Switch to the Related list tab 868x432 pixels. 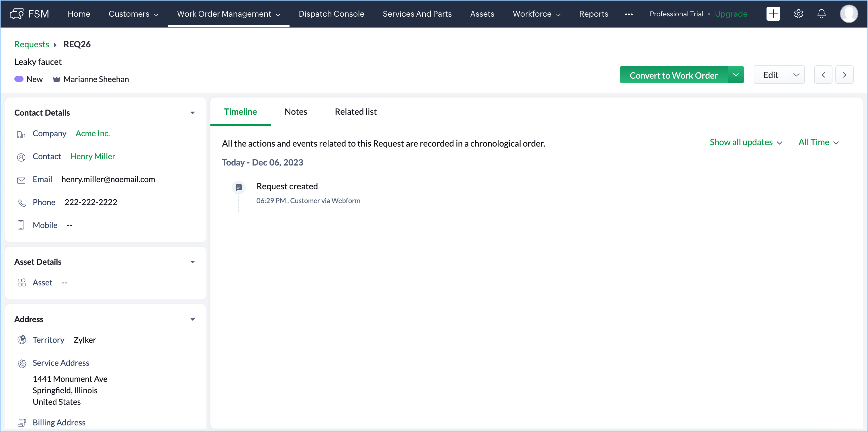click(x=355, y=112)
